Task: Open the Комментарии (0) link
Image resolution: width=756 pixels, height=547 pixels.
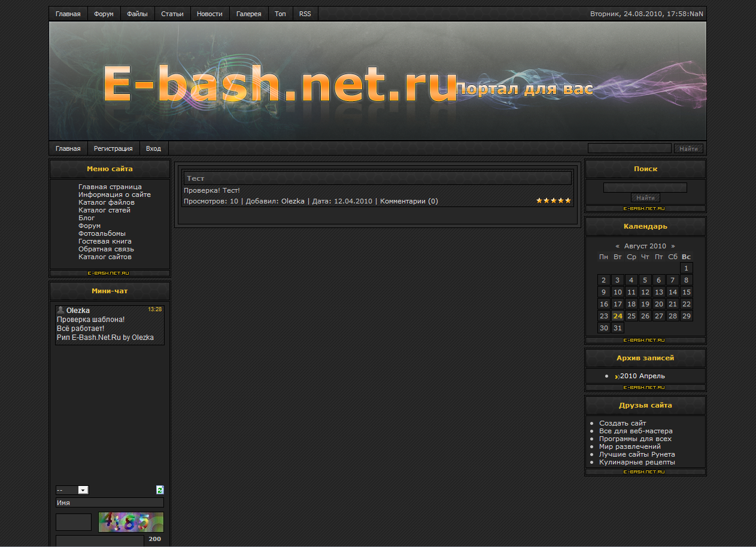Action: pos(409,201)
